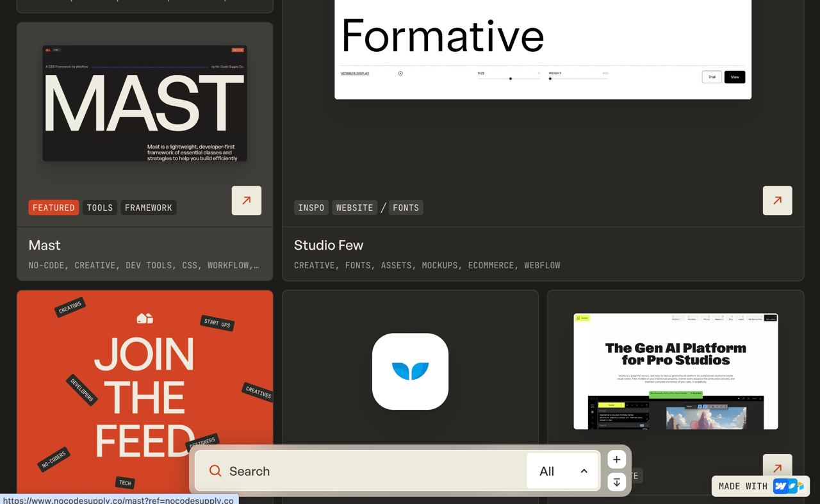820x504 pixels.
Task: Open the Studio Few title link
Action: point(329,245)
